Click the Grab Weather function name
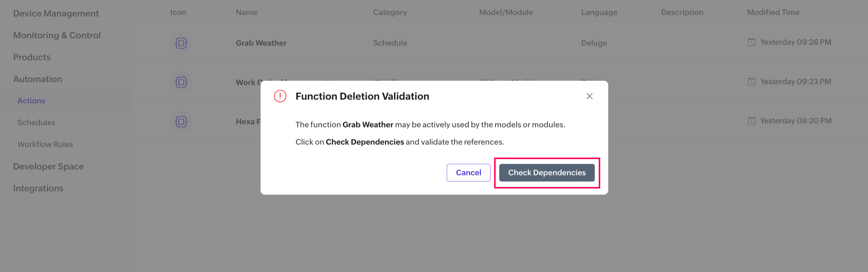 [x=261, y=43]
